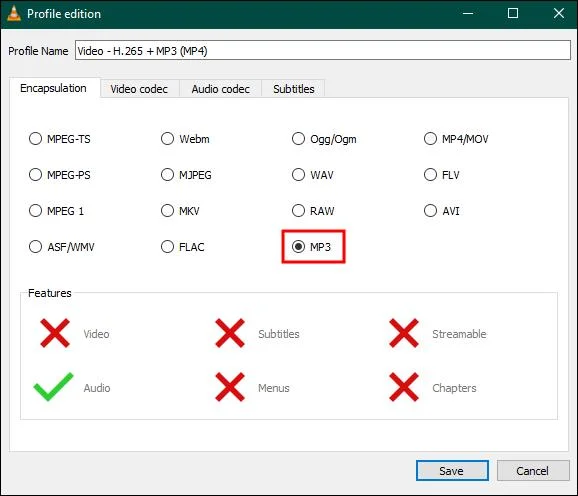
Task: Click the red X next to Video feature
Action: click(55, 333)
